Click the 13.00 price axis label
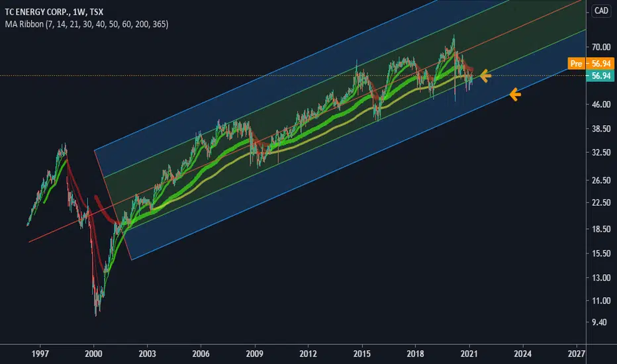The width and height of the screenshot is (617, 364). [x=601, y=278]
